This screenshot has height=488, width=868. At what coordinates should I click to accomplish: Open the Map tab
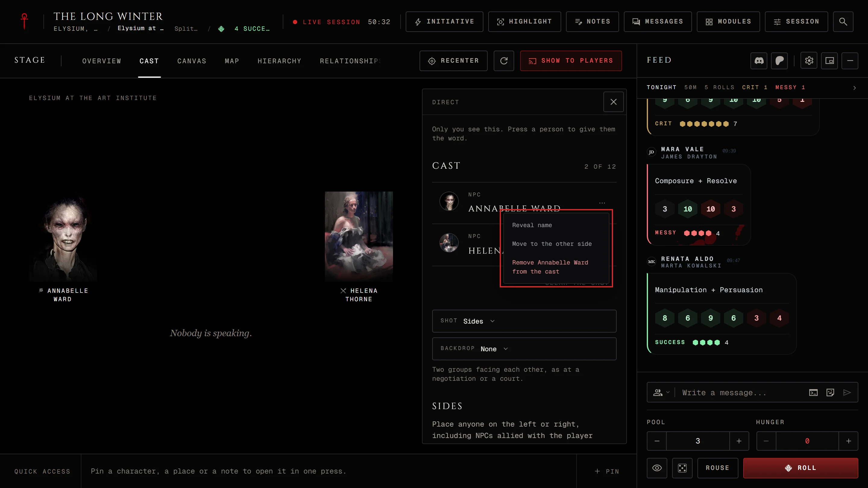click(x=232, y=61)
